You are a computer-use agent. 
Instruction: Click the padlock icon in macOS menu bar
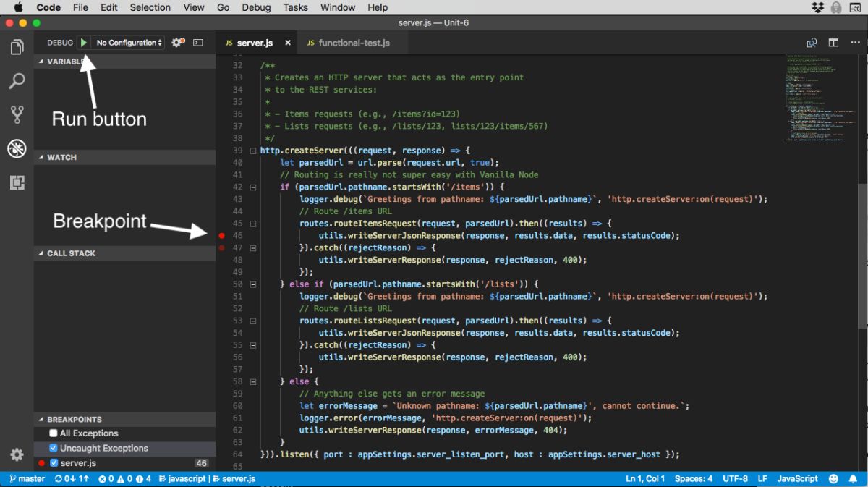[x=836, y=7]
